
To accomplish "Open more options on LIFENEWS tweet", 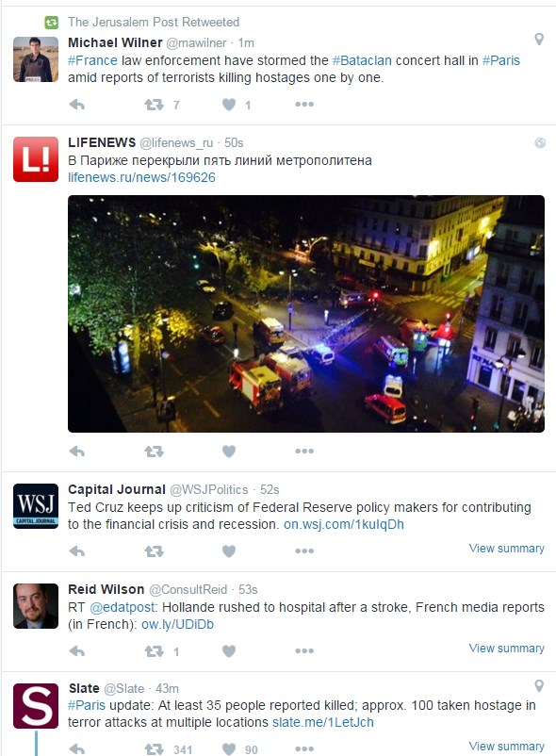I will 304,451.
